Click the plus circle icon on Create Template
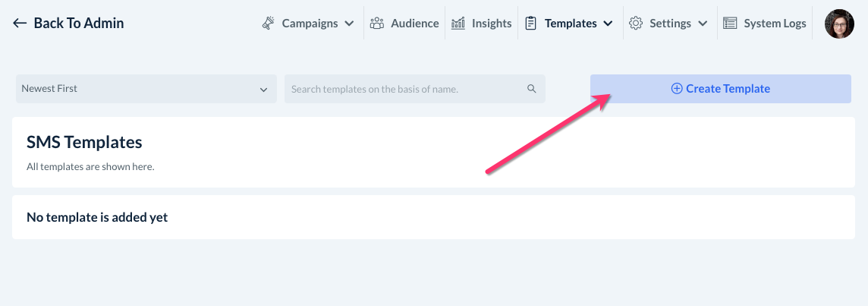Screen dimensions: 868x306 [x=677, y=89]
